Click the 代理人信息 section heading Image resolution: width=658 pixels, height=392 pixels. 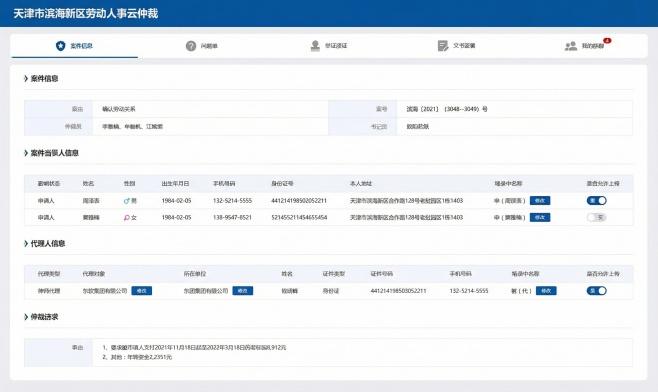pos(48,243)
